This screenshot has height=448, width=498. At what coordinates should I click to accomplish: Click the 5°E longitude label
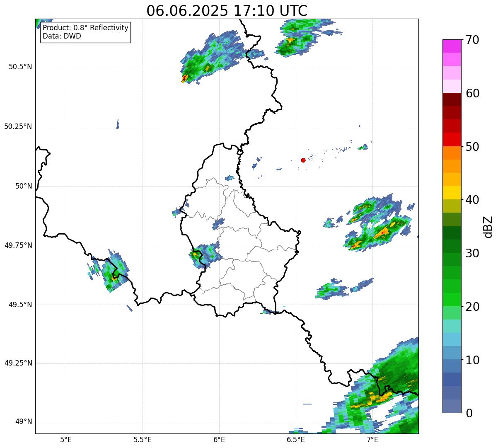coord(66,440)
